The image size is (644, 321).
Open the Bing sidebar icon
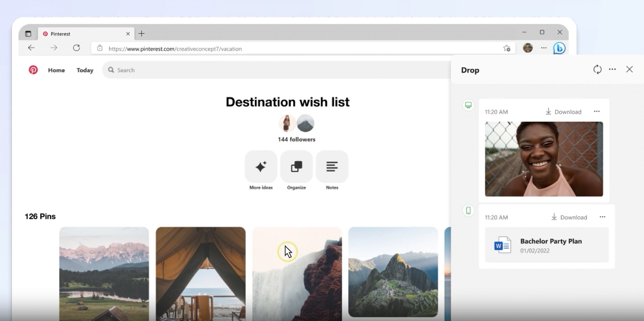(x=559, y=48)
